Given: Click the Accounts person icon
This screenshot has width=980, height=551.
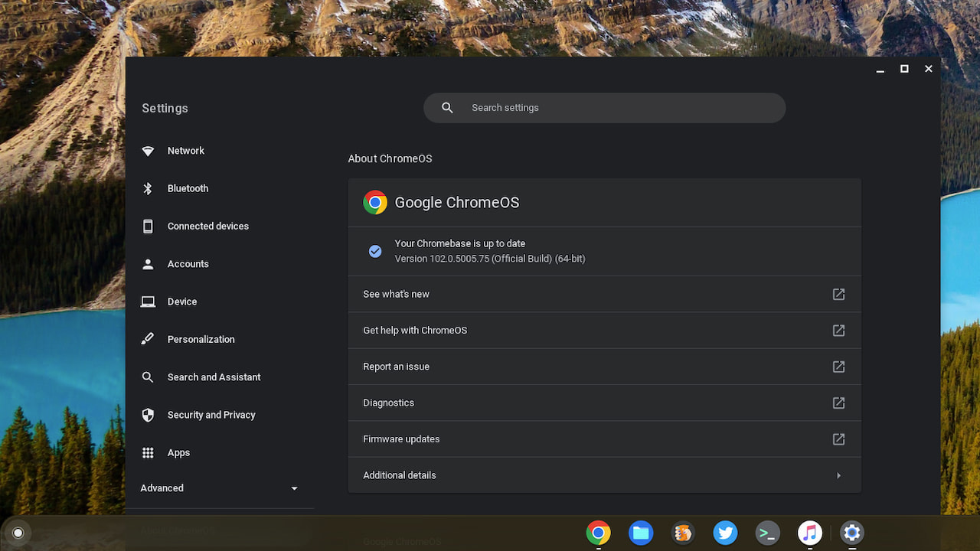Looking at the screenshot, I should coord(148,264).
